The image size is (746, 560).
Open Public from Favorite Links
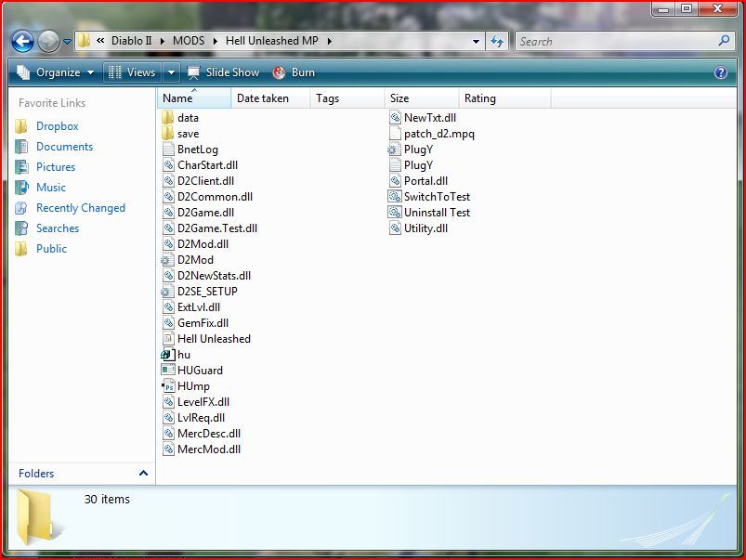point(41,249)
